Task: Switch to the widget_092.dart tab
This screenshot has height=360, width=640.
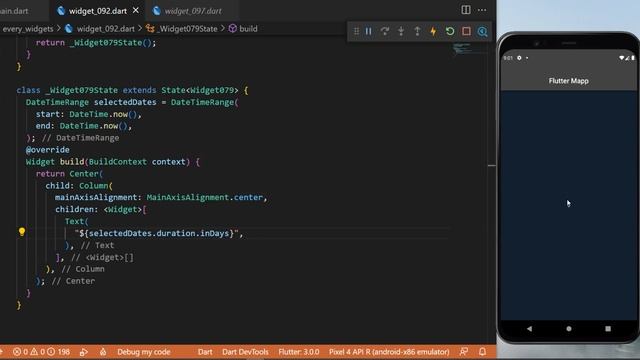Action: (98, 11)
